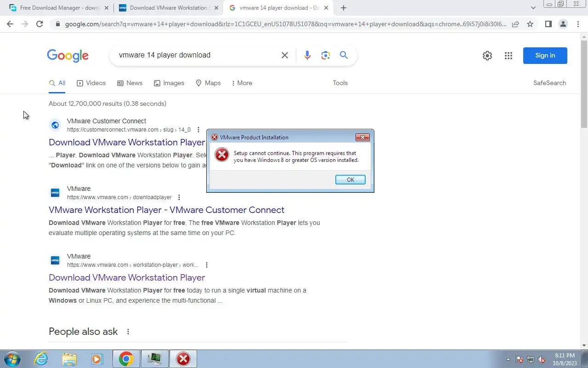
Task: Select the All results tab
Action: (57, 83)
